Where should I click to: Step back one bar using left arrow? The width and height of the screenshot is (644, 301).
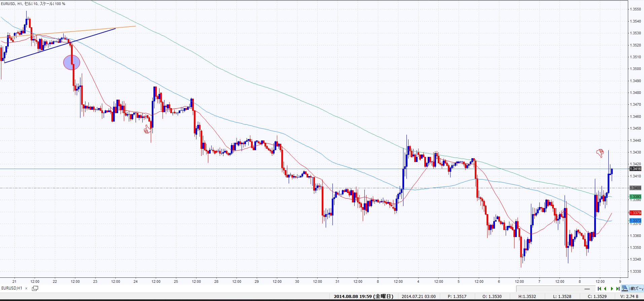click(605, 289)
